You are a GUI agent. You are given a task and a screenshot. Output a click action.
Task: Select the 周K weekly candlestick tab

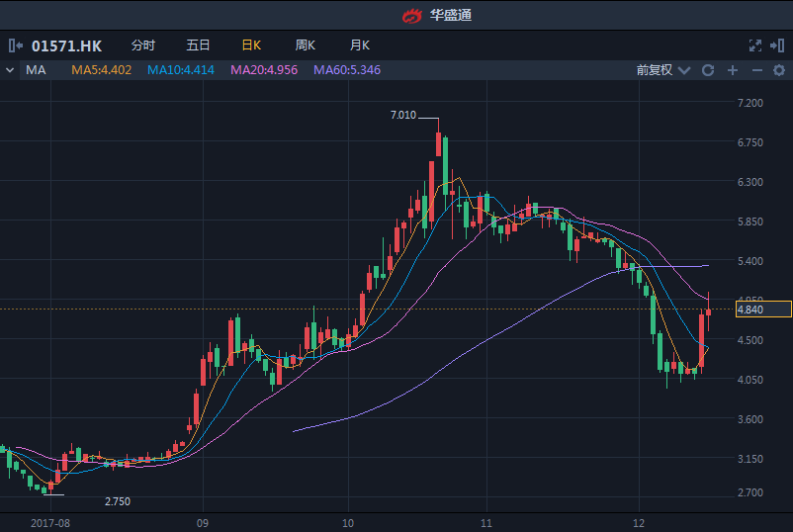point(305,45)
